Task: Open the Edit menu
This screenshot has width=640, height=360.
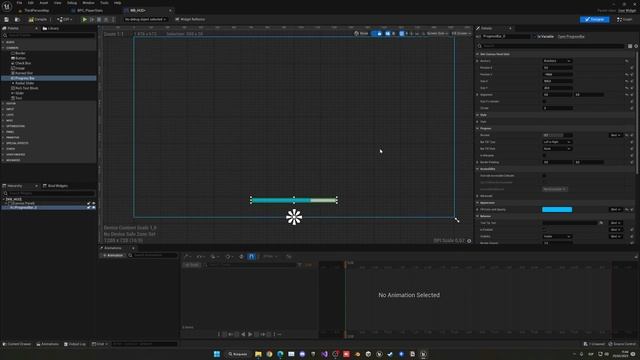Action: click(31, 3)
